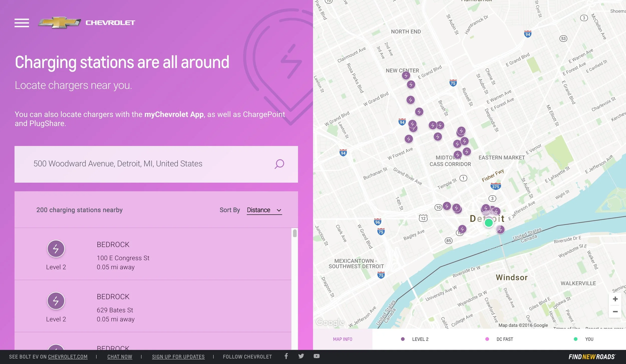Viewport: 626px width, 364px height.
Task: Click "200 charging stations nearby" text
Action: [79, 210]
